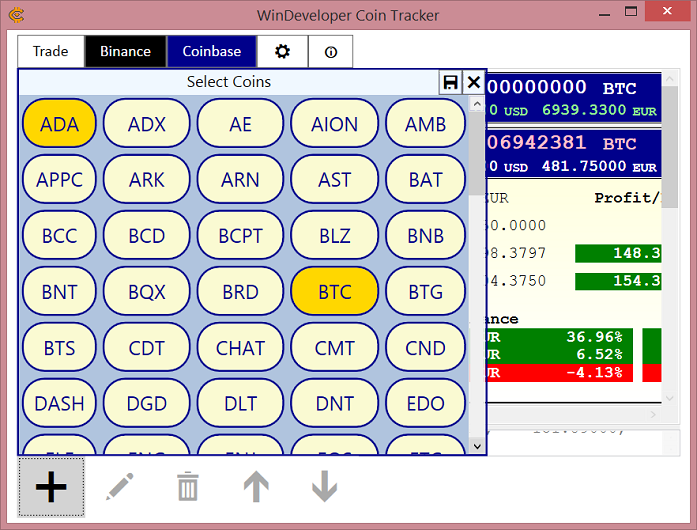Toggle the AMB coin
697x530 pixels.
coord(425,123)
